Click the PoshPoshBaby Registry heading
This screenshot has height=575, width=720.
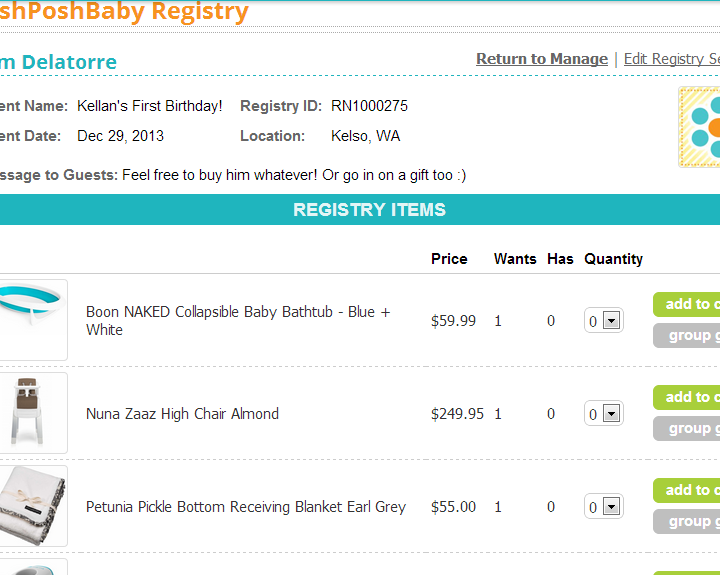(124, 11)
